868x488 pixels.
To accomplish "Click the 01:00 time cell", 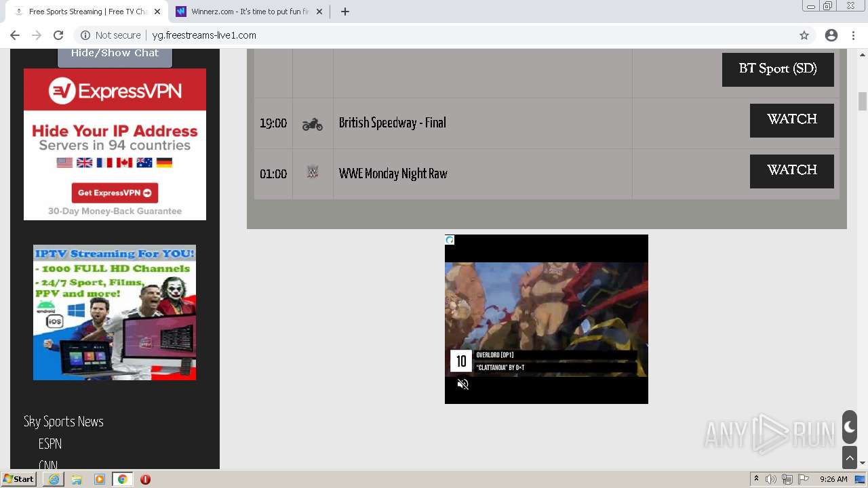I will [273, 174].
